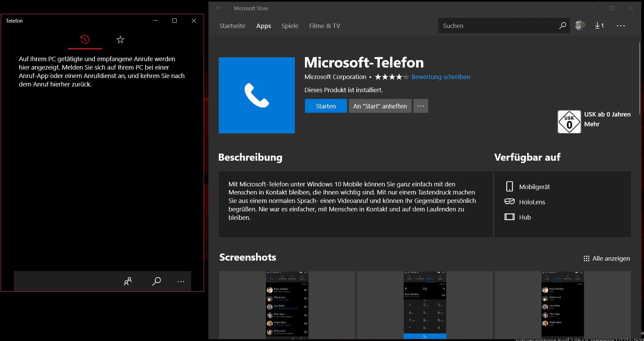Open first screenshot showing call history
The width and height of the screenshot is (644, 341).
tap(287, 305)
